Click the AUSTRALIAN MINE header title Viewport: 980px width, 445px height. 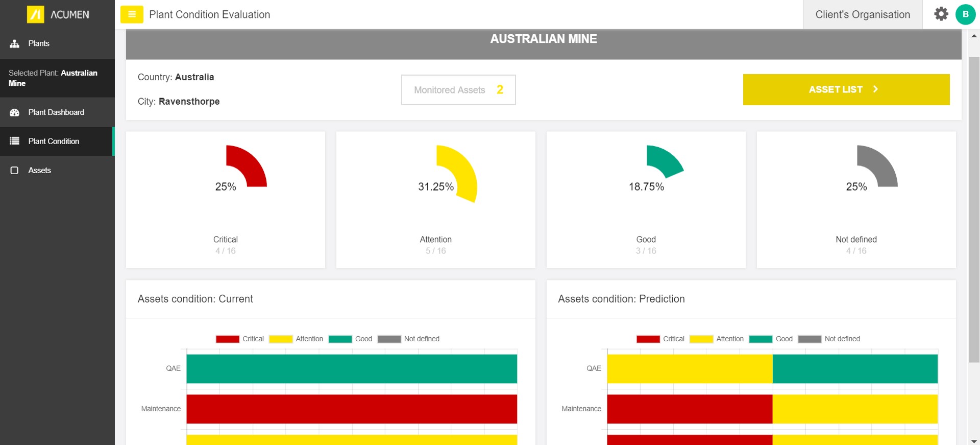[x=544, y=39]
